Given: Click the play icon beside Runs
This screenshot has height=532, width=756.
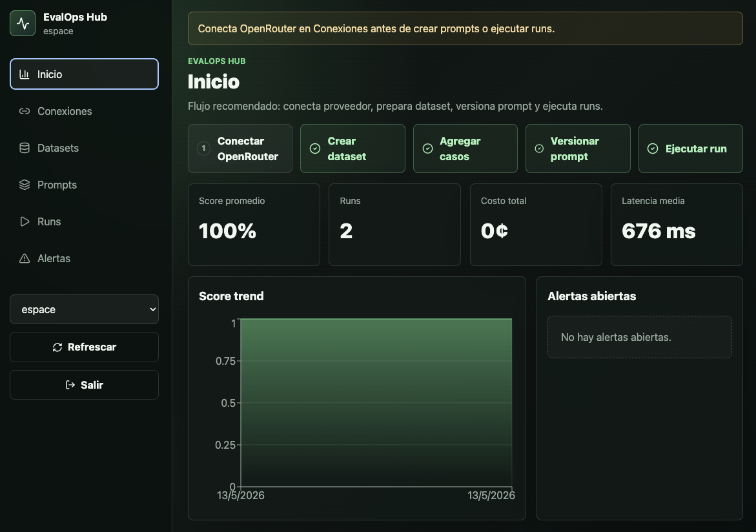Looking at the screenshot, I should pyautogui.click(x=24, y=221).
